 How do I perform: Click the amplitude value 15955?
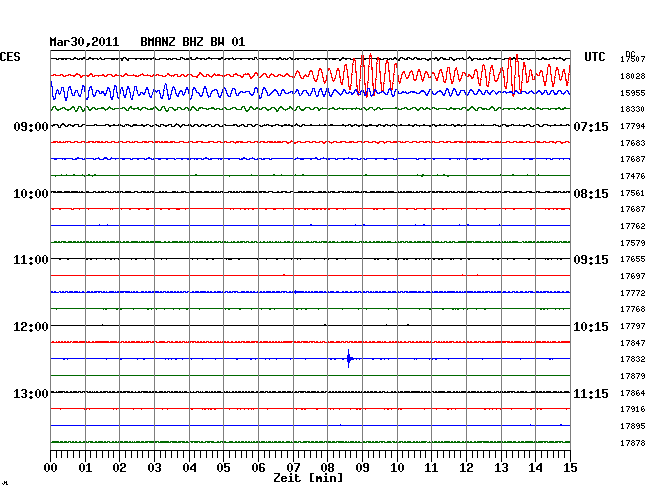coord(633,93)
